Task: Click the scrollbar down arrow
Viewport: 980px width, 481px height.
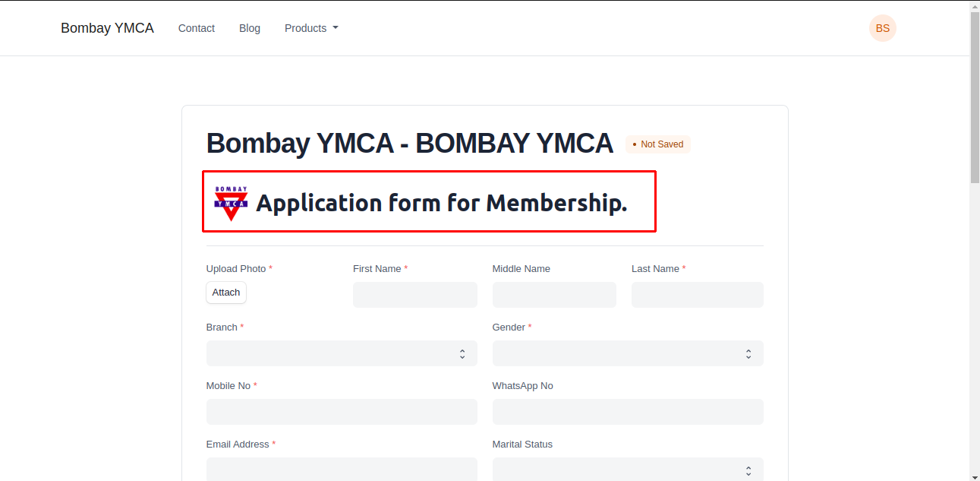Action: [x=975, y=476]
